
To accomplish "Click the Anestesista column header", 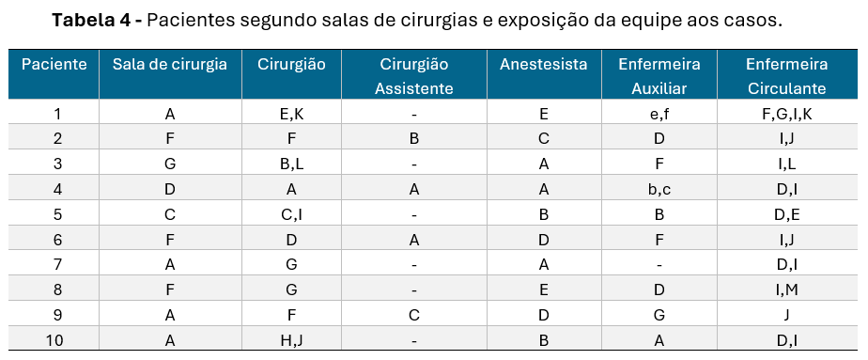I will click(x=544, y=75).
